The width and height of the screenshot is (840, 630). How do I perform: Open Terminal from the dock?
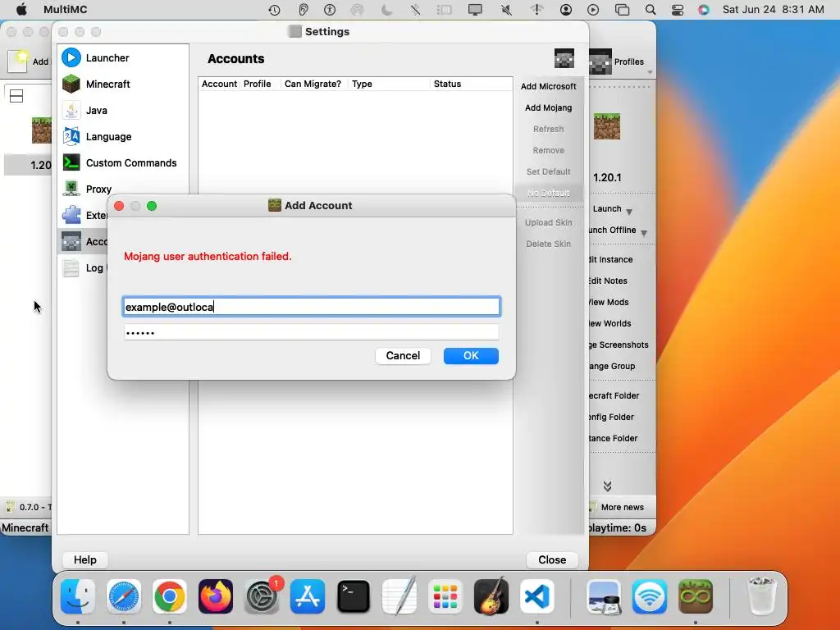coord(354,596)
